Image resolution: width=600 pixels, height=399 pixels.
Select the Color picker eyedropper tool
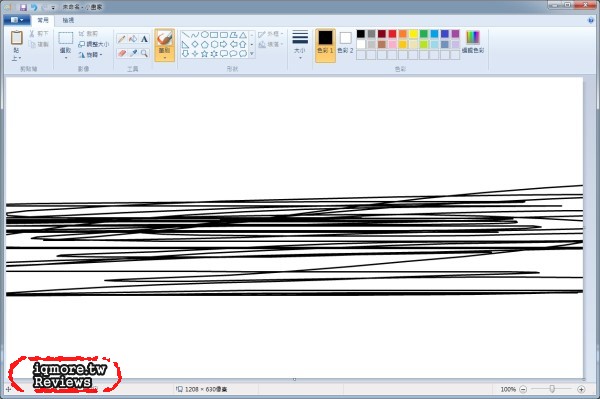133,53
